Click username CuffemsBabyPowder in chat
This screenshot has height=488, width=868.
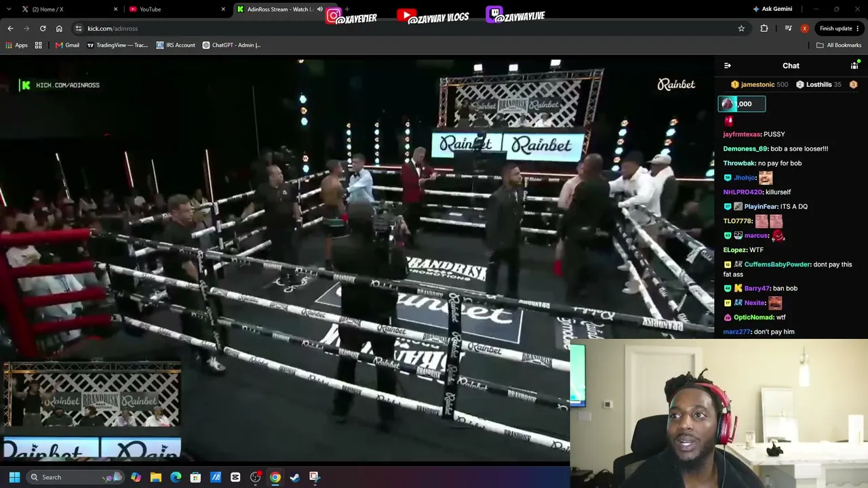click(x=778, y=264)
